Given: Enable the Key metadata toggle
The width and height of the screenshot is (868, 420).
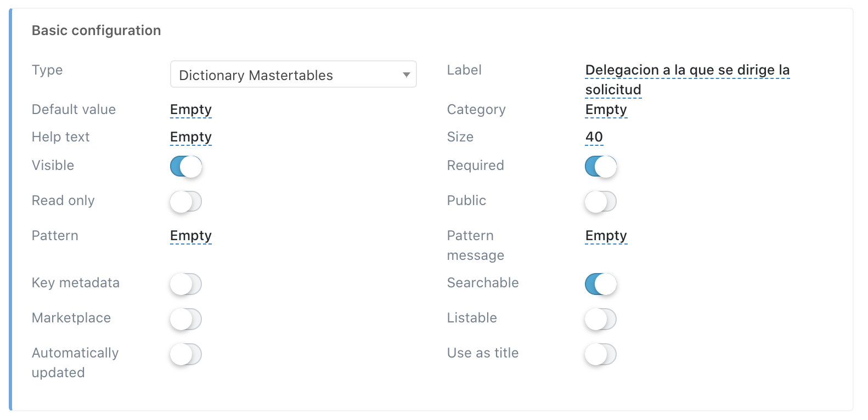Looking at the screenshot, I should pyautogui.click(x=186, y=284).
